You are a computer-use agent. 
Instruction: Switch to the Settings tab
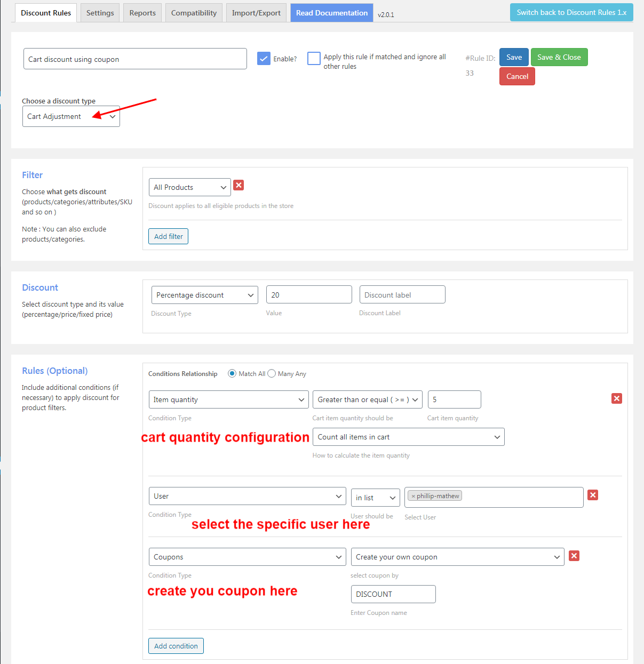click(100, 13)
